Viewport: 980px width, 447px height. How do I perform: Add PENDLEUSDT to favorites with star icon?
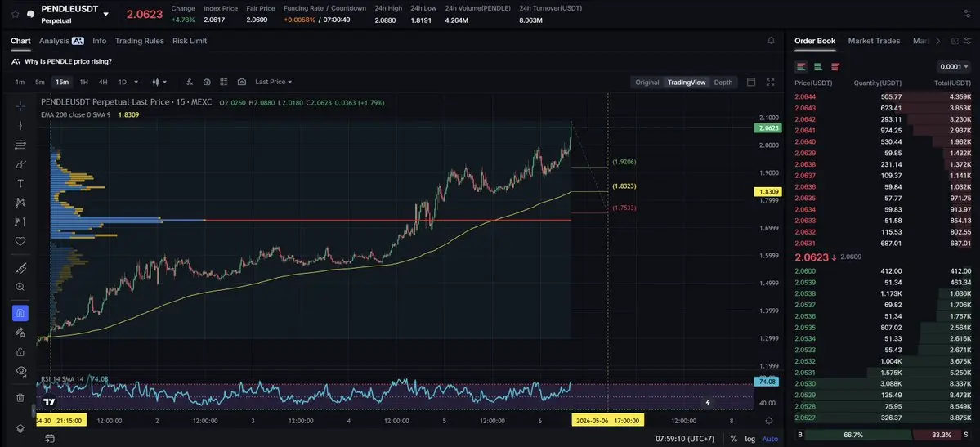(15, 14)
